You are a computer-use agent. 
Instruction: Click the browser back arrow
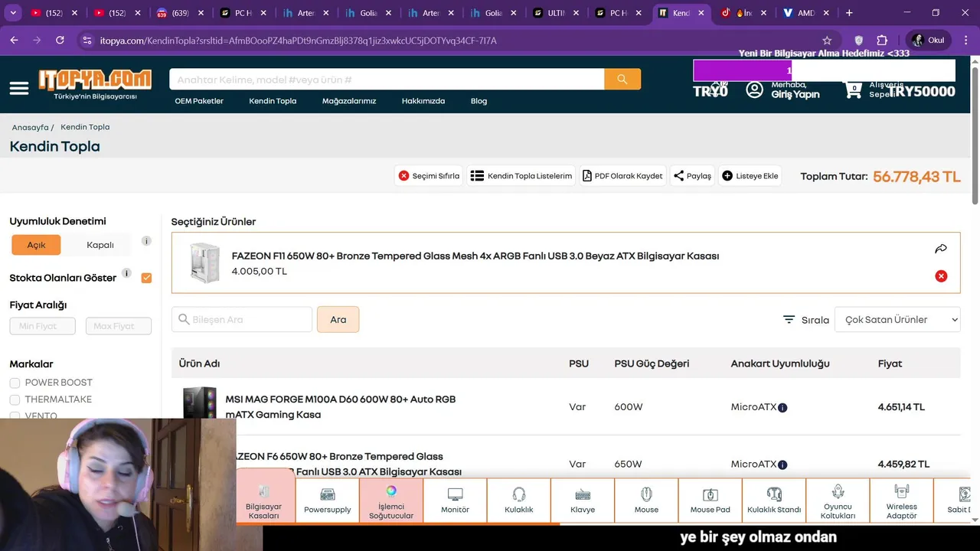[x=15, y=41]
